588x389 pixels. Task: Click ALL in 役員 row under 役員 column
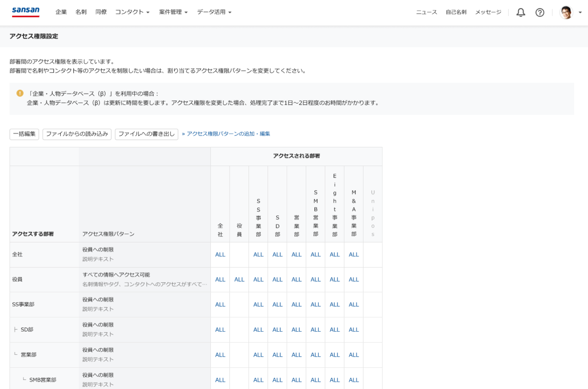tap(239, 280)
